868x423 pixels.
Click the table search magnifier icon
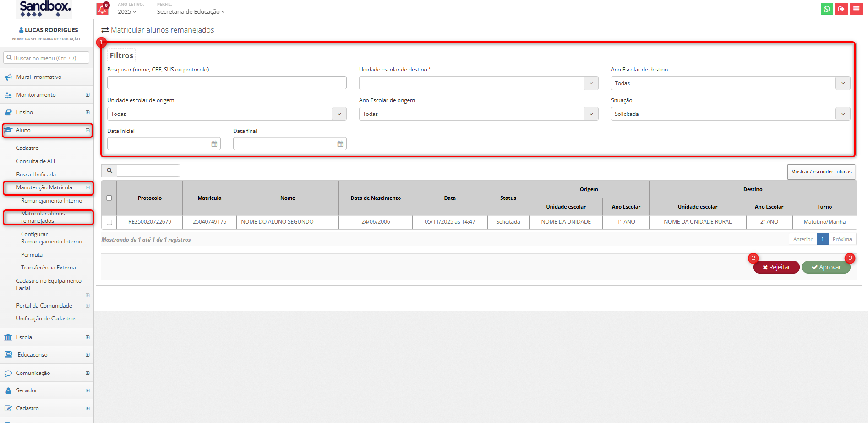coord(109,170)
